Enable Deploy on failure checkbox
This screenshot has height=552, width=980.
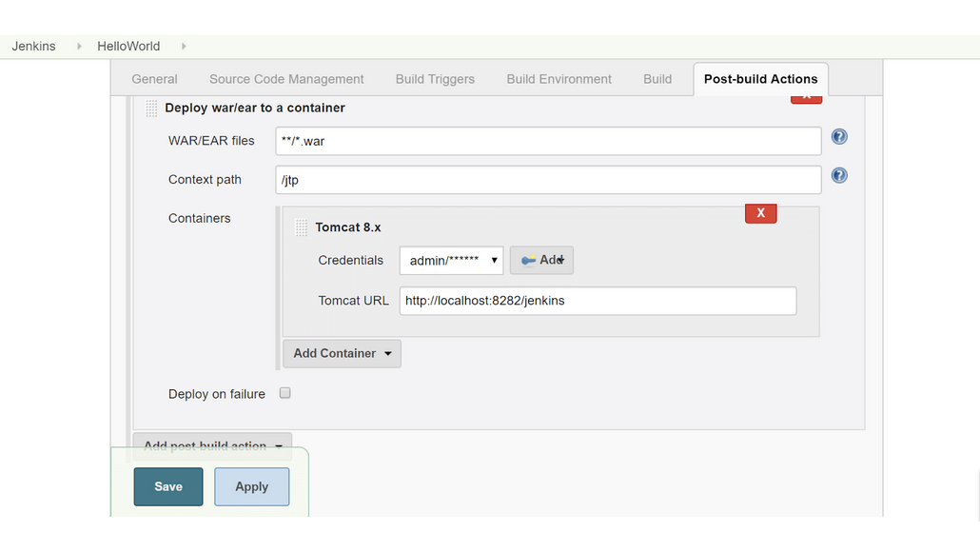tap(284, 393)
